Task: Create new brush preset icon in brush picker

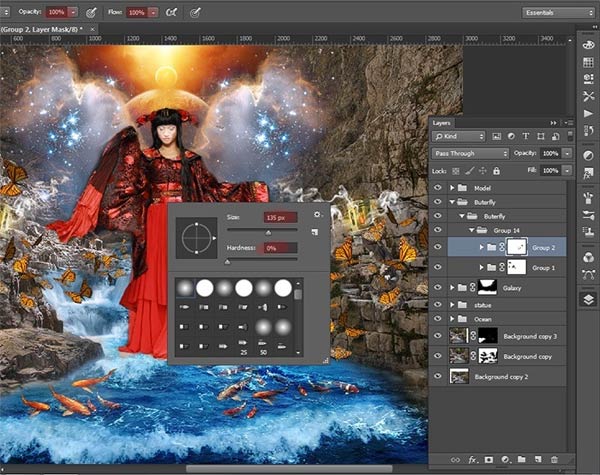Action: [x=315, y=232]
